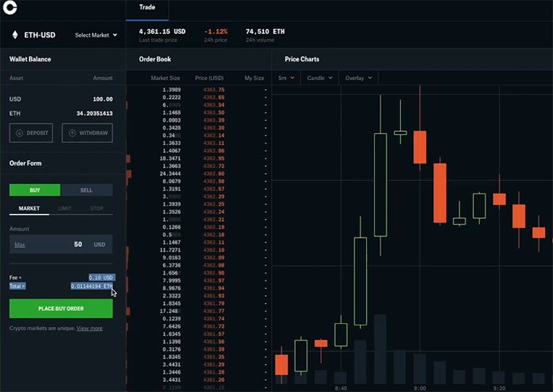
Task: Switch to the SELL toggle
Action: (x=86, y=190)
